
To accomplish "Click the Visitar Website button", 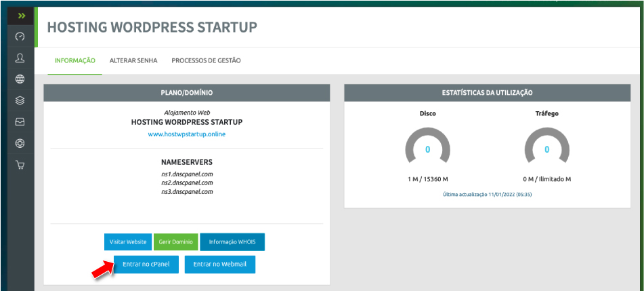I will point(128,242).
